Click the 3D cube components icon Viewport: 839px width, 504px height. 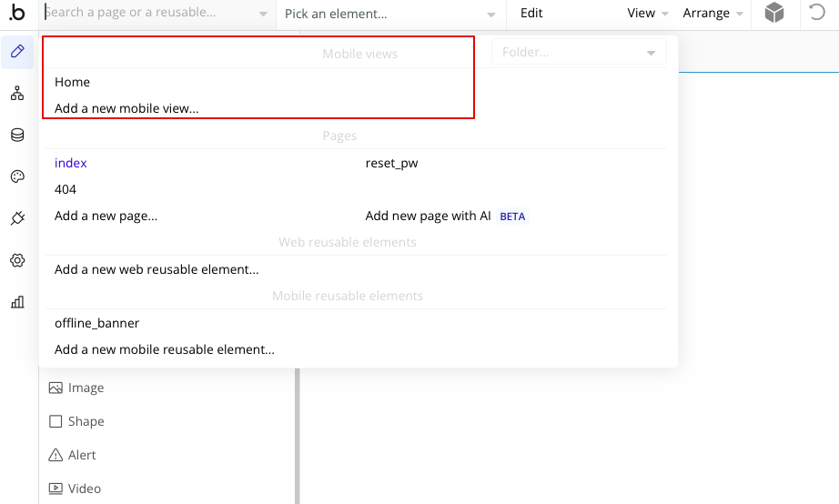(x=774, y=13)
